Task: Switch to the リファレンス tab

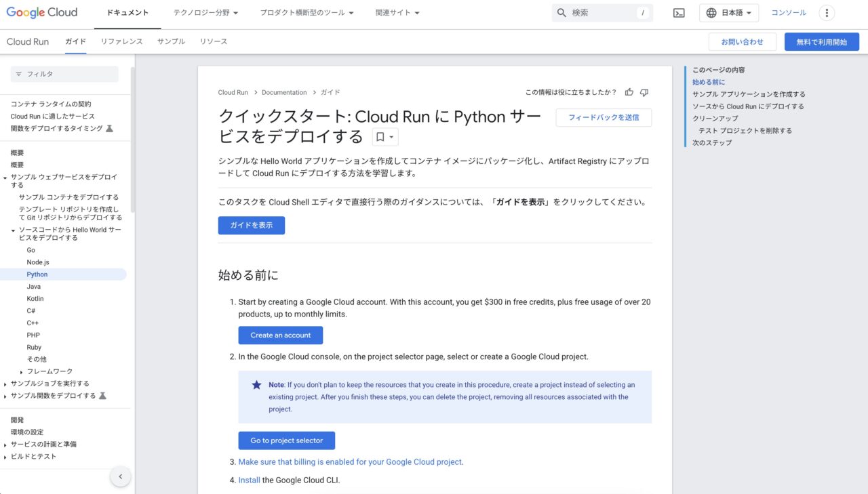Action: tap(122, 41)
